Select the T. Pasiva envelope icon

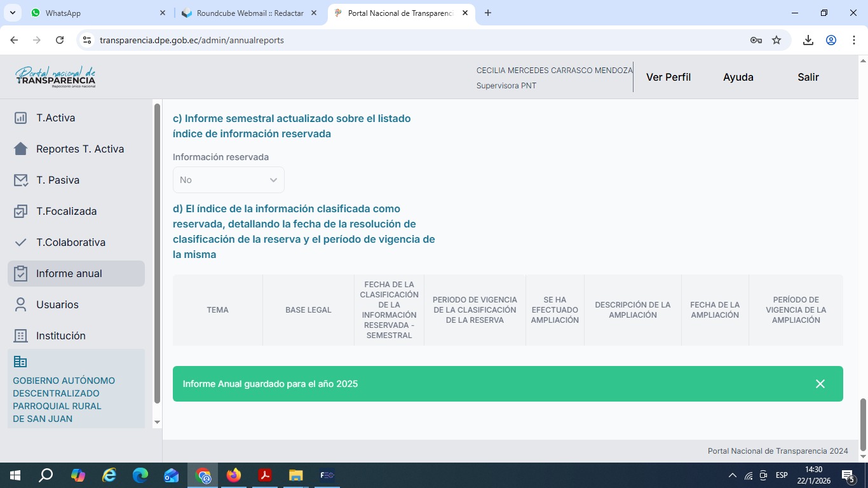(x=20, y=180)
